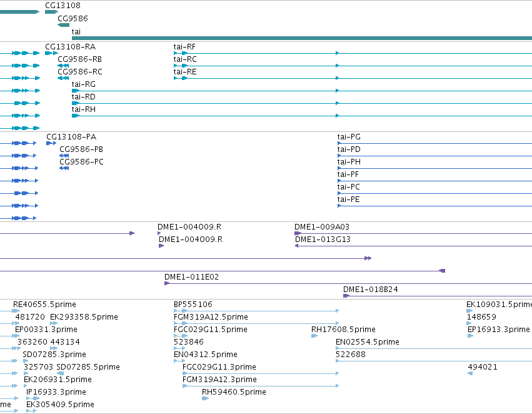Pick the EK305409.5prime EST

[x=60, y=405]
